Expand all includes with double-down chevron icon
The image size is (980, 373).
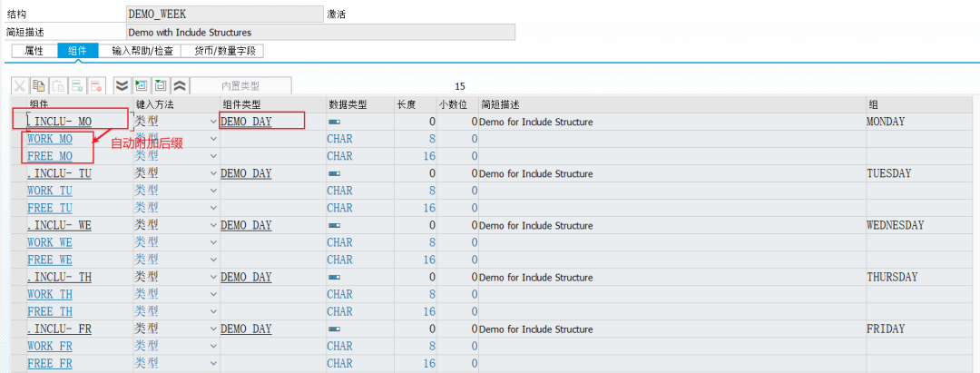(x=122, y=85)
